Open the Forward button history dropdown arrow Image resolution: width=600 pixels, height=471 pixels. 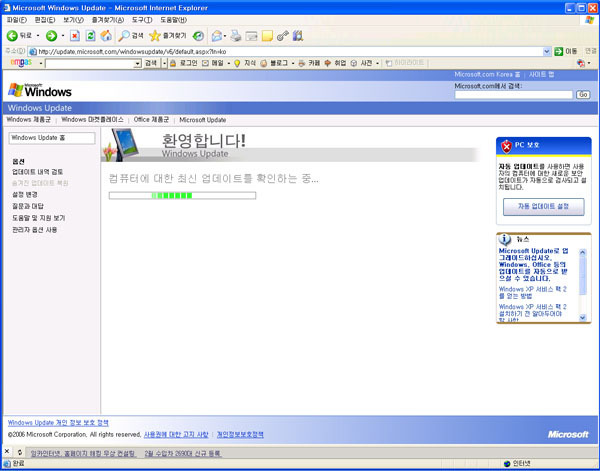click(x=63, y=36)
